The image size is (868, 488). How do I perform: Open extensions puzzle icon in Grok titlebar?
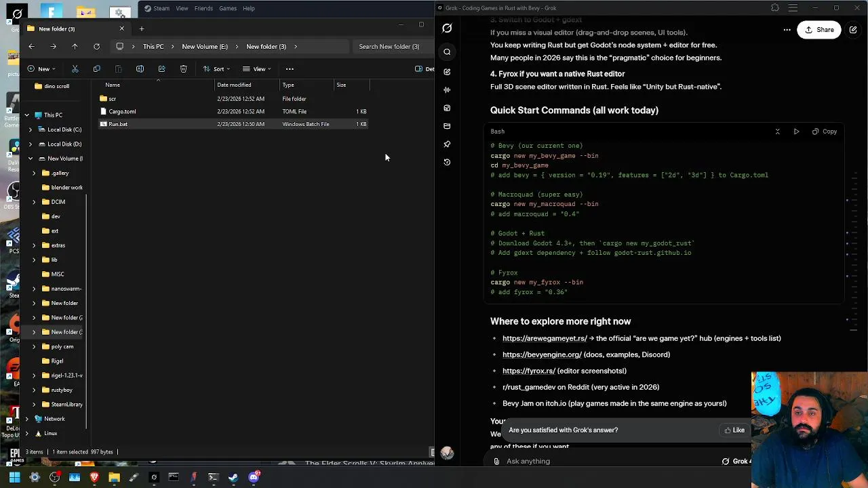coord(775,8)
